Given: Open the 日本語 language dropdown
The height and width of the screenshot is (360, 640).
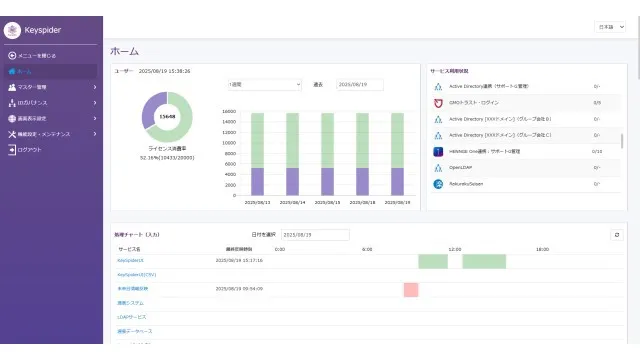Looking at the screenshot, I should click(x=610, y=27).
